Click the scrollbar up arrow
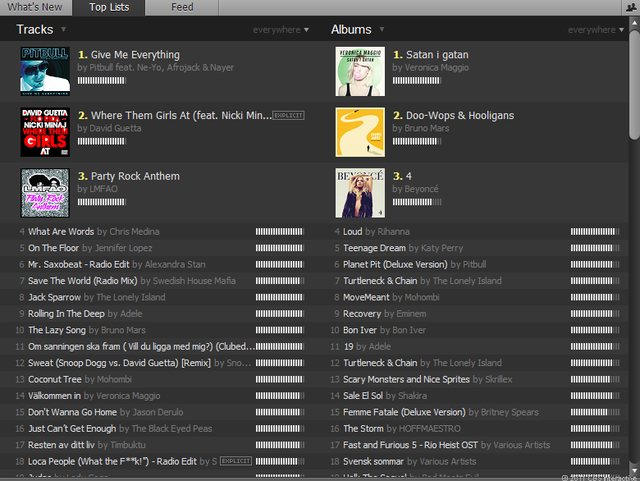640x481 pixels. click(634, 22)
